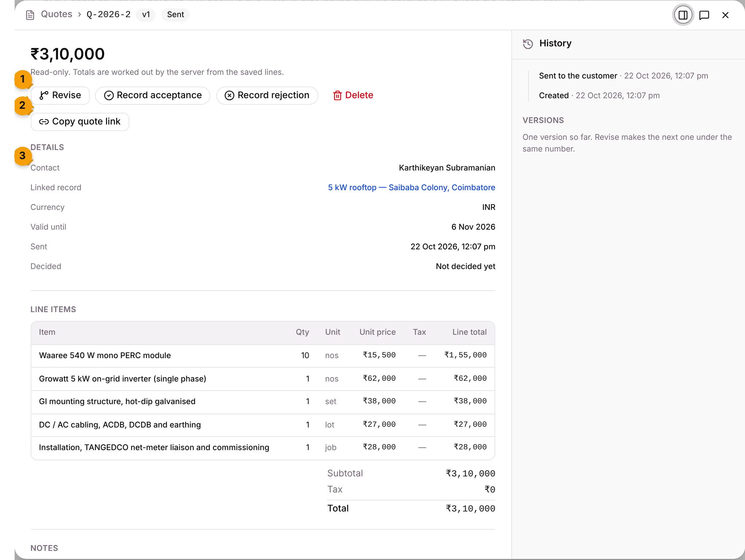
Task: Click the Q-2026-2 quote number
Action: point(108,14)
